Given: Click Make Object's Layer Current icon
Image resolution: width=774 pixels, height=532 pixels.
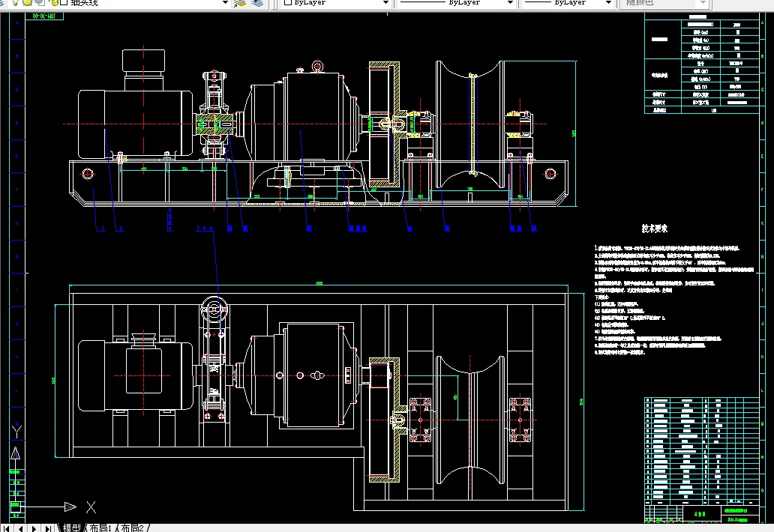Looking at the screenshot, I should coord(241,2).
